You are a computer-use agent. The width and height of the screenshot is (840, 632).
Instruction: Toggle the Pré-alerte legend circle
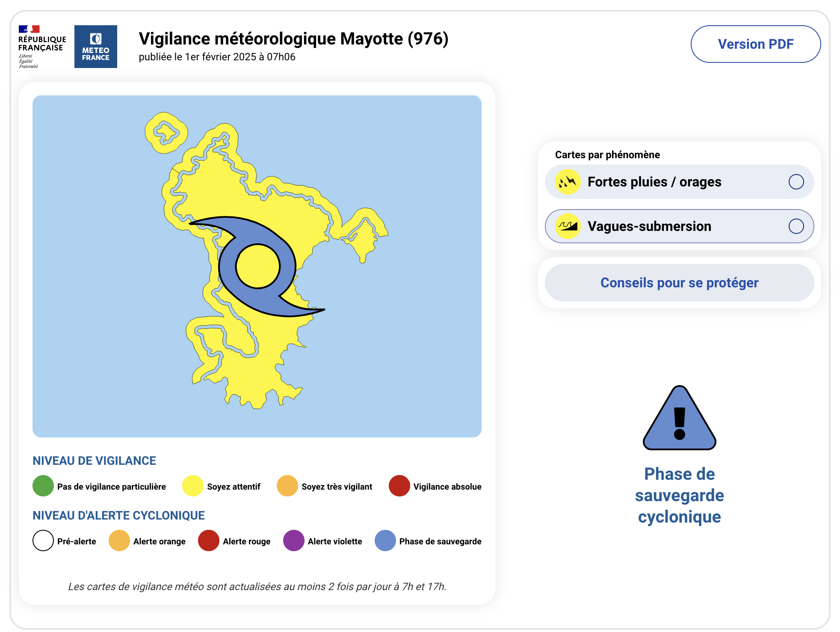click(43, 541)
